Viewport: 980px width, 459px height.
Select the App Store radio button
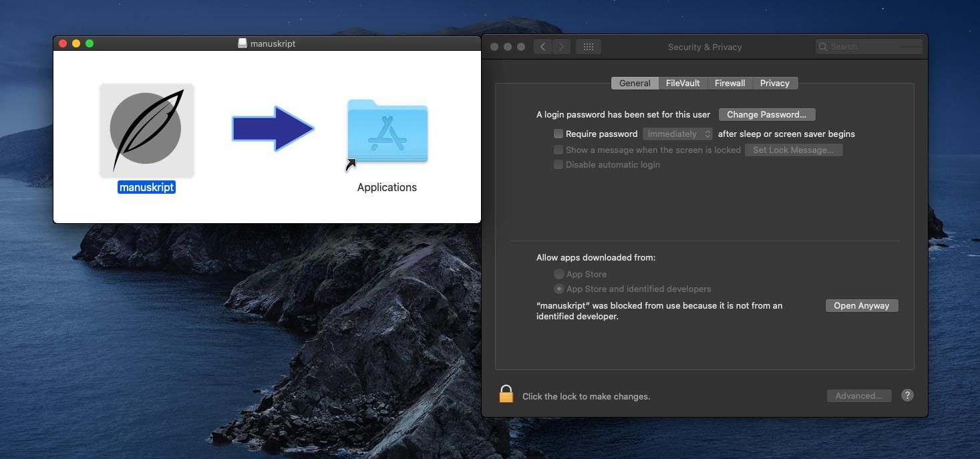(559, 274)
